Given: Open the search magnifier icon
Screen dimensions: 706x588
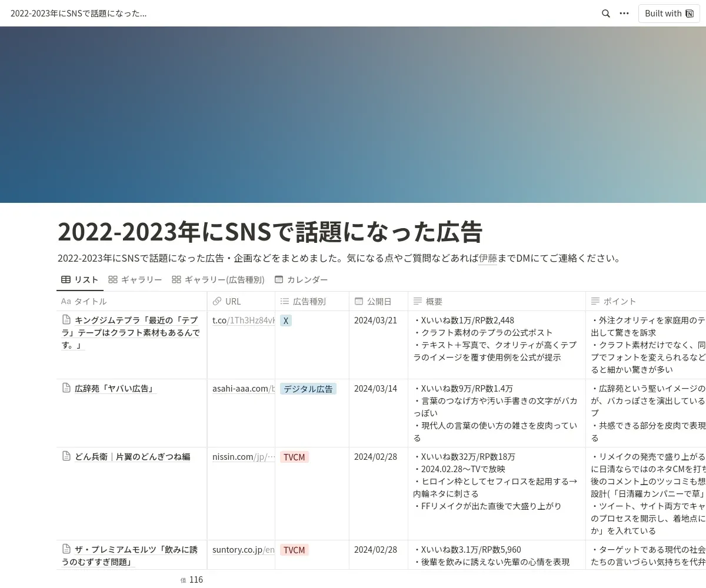Looking at the screenshot, I should [605, 14].
